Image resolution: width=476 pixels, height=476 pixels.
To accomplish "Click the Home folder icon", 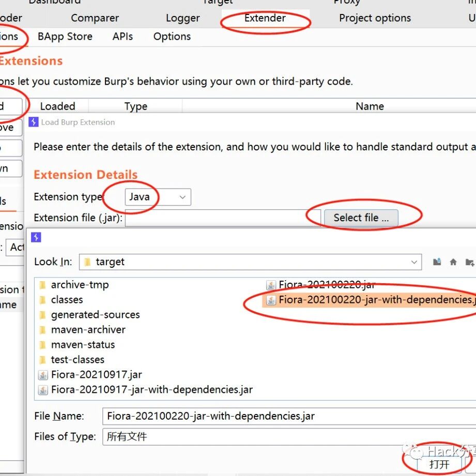I will point(453,262).
